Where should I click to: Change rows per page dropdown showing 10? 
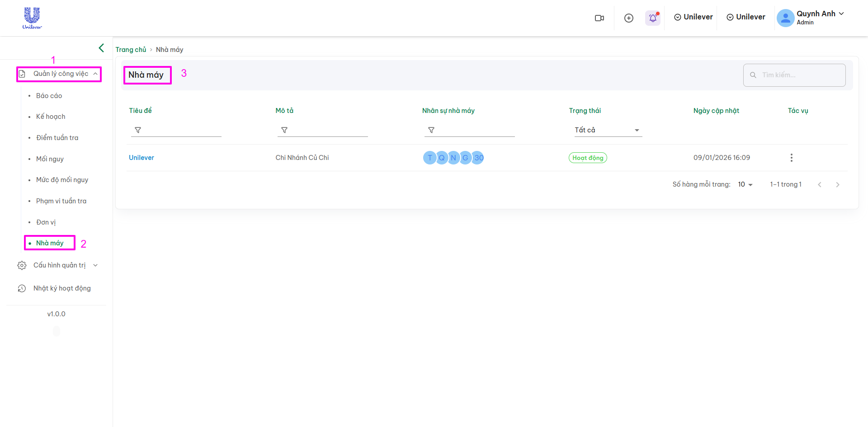coord(745,184)
